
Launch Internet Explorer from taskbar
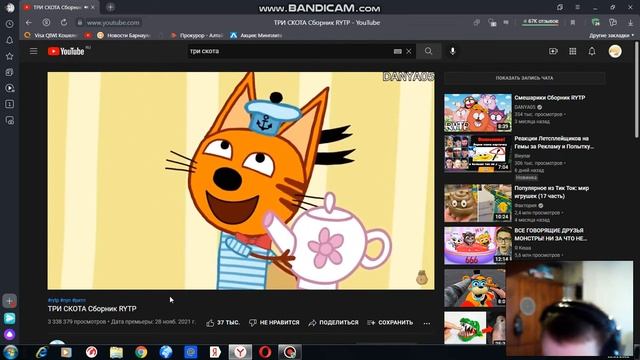coord(42,352)
